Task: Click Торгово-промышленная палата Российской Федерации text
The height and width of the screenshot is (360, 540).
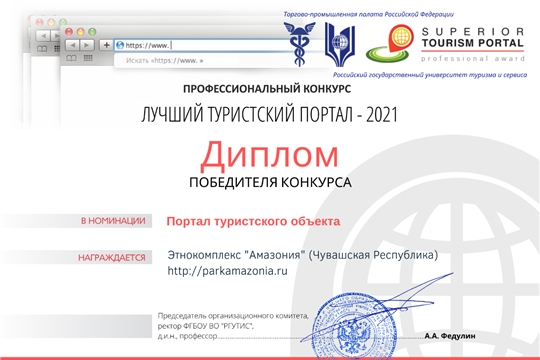Action: [x=368, y=14]
